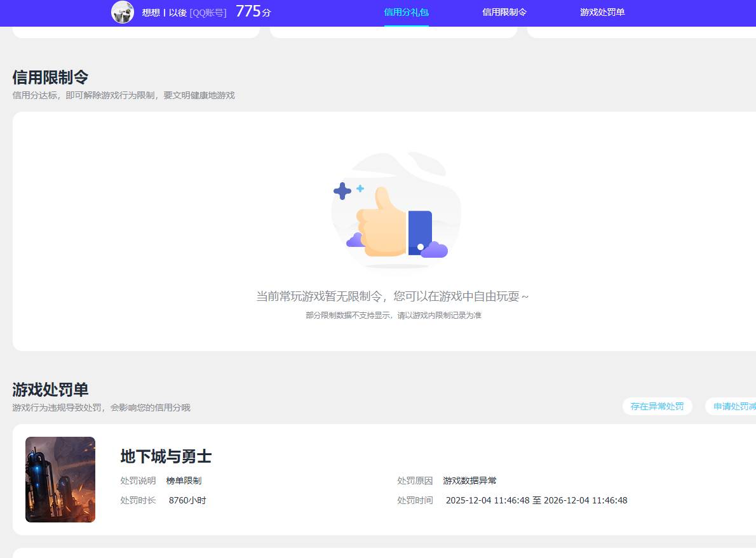Click the 信用限制令 section heading
This screenshot has height=558, width=756.
51,77
